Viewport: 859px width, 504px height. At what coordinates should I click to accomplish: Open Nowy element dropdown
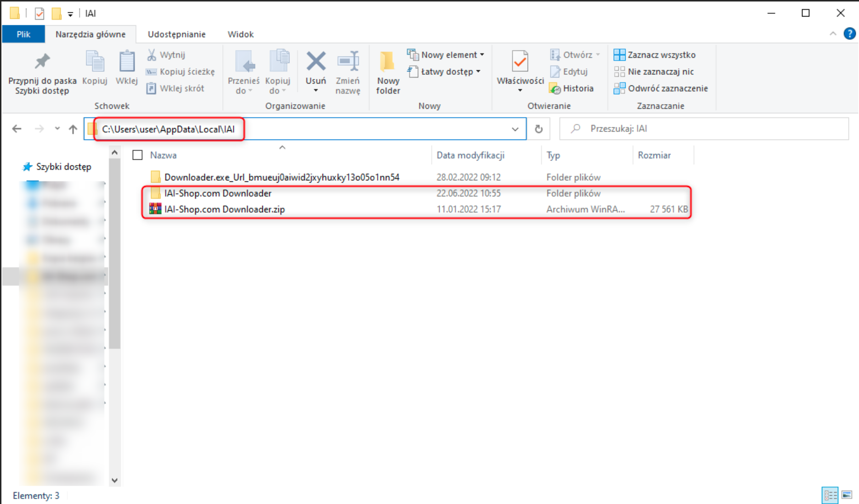(446, 55)
